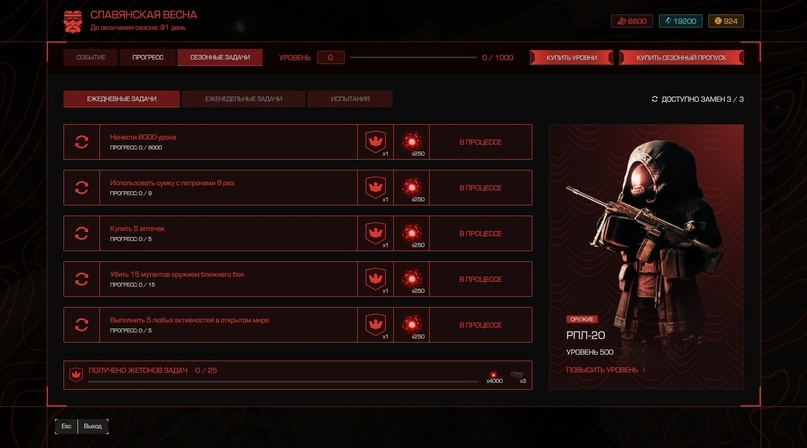Open the Прогресс tab
The height and width of the screenshot is (448, 807).
[x=148, y=57]
